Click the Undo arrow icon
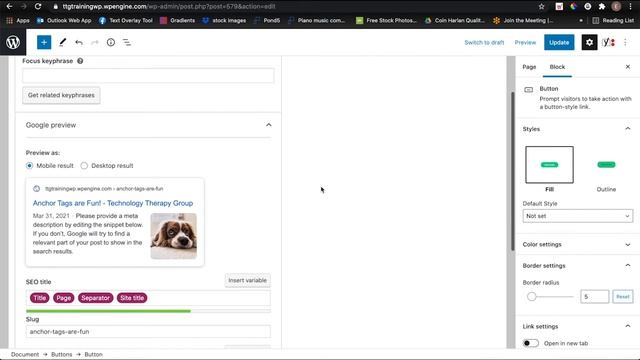Image resolution: width=640 pixels, height=360 pixels. [x=79, y=42]
